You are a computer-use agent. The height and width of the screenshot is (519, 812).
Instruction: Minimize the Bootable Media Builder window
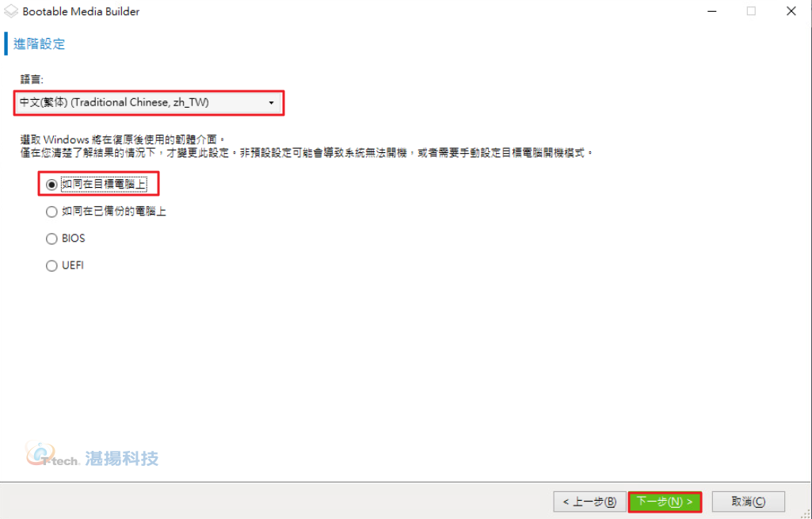click(711, 11)
